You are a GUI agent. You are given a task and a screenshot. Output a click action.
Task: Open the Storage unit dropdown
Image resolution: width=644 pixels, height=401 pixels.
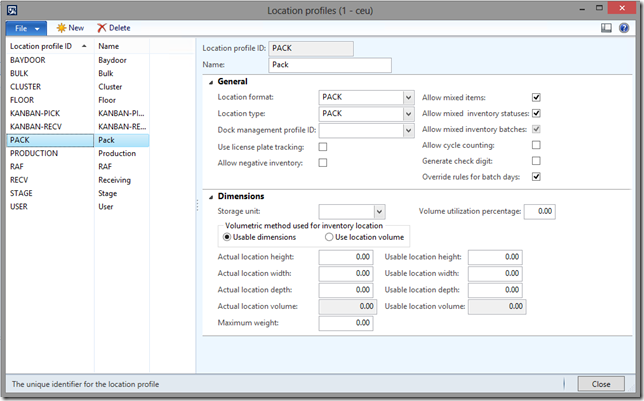[x=379, y=212]
